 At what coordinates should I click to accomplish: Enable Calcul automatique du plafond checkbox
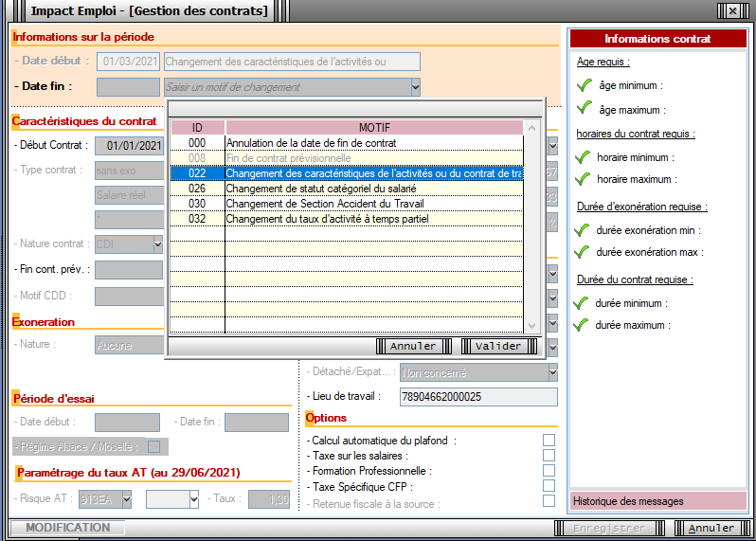click(549, 441)
